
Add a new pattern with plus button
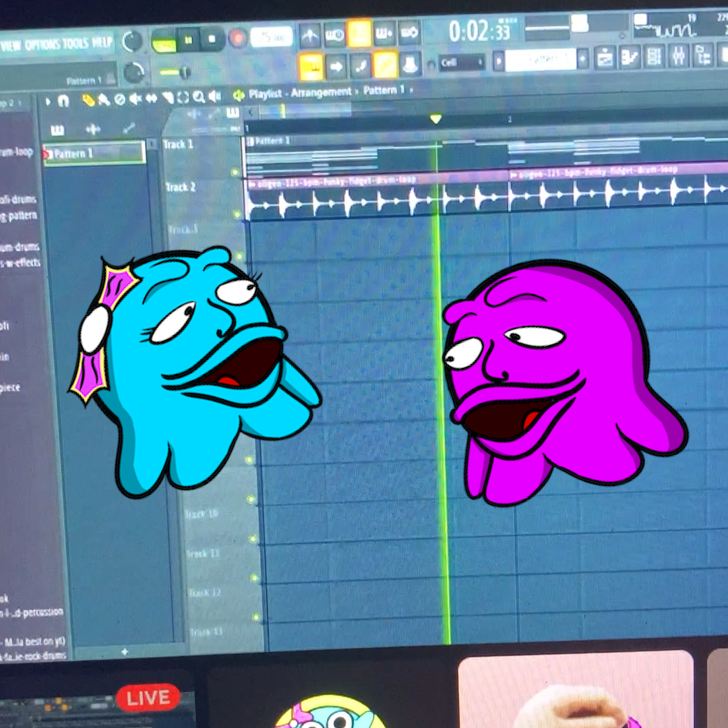[582, 59]
